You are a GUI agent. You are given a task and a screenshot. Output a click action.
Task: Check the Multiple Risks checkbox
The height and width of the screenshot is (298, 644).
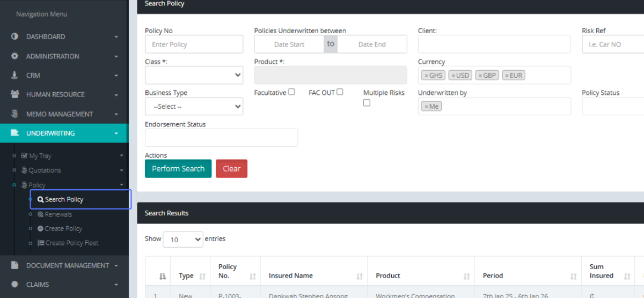(367, 103)
